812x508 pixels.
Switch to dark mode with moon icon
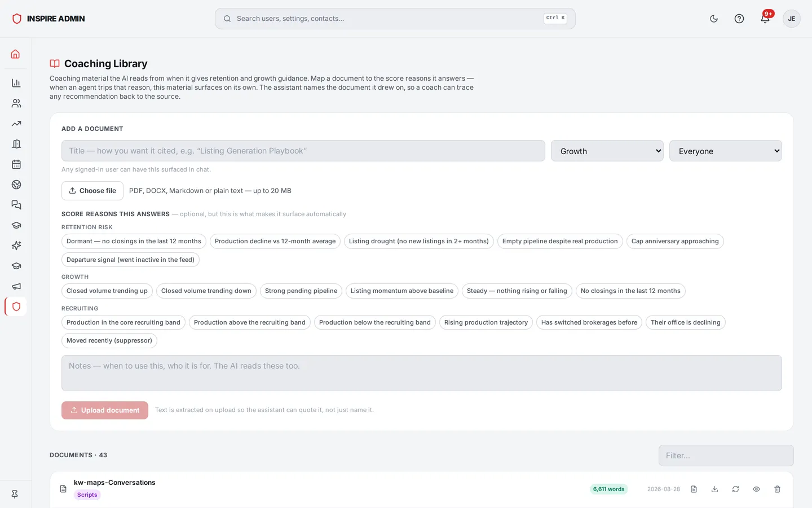tap(714, 19)
